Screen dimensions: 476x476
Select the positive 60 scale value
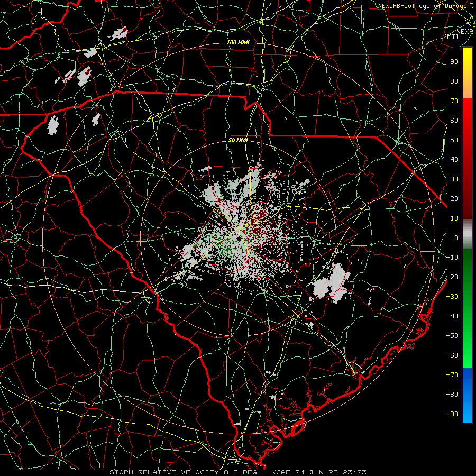pyautogui.click(x=454, y=121)
